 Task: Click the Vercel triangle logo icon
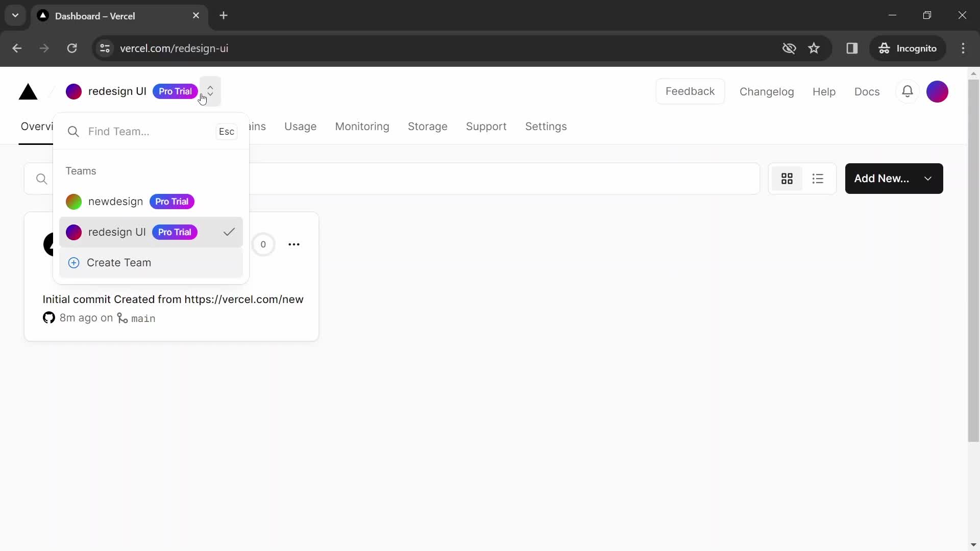click(x=28, y=91)
